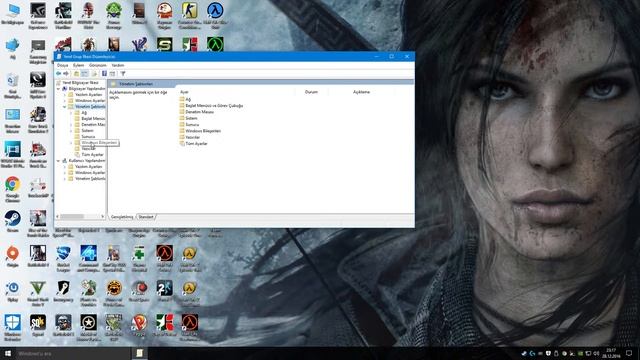Collapse the selected Yönetim Şablonları node

tap(64, 107)
